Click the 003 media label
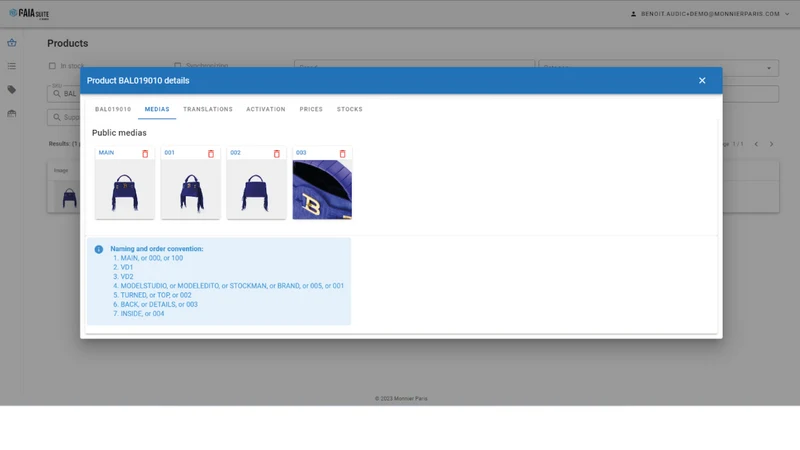The image size is (800, 450). (301, 153)
